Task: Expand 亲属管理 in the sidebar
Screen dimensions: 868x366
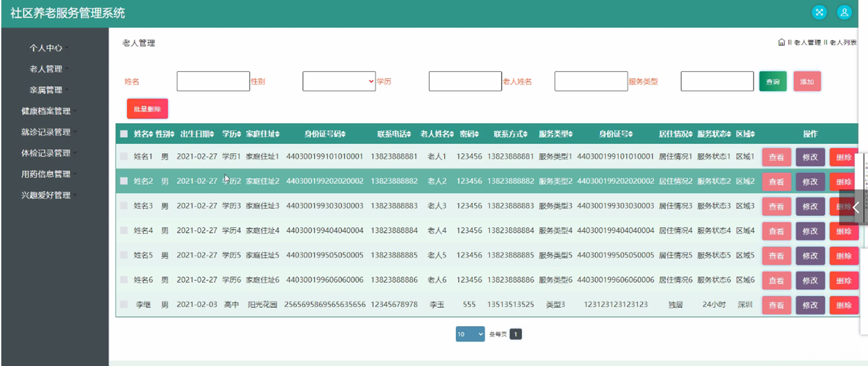Action: click(x=49, y=90)
